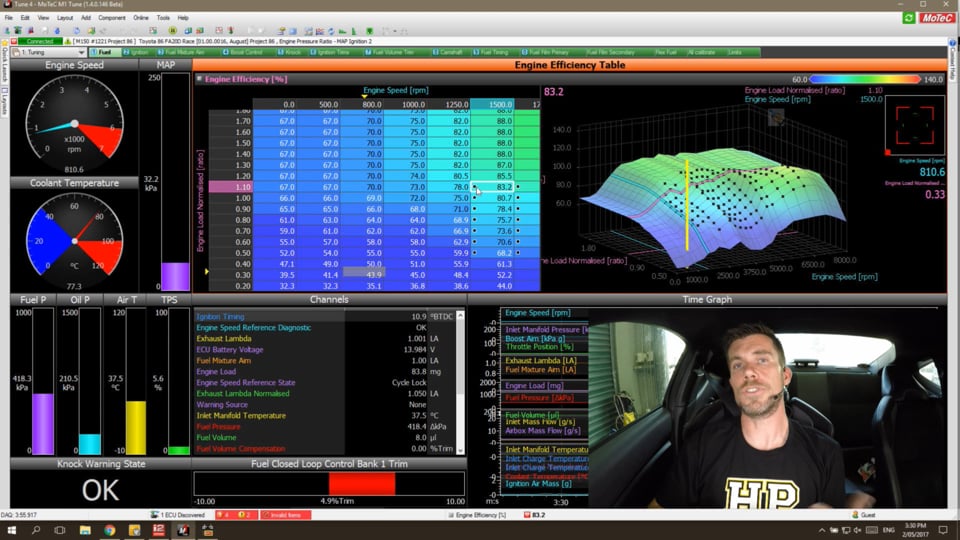Open the Layout menu
Image resolution: width=960 pixels, height=540 pixels.
pyautogui.click(x=65, y=18)
